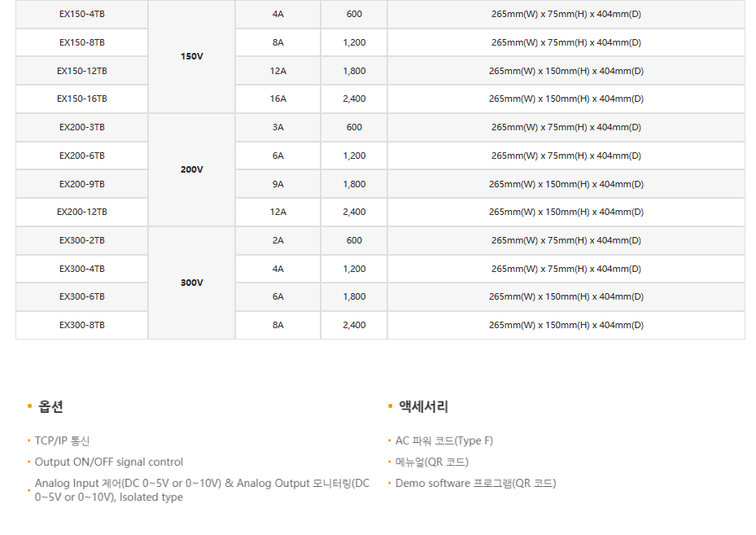Select the TCP/IP 통신 option item
This screenshot has height=535, width=756.
click(62, 441)
